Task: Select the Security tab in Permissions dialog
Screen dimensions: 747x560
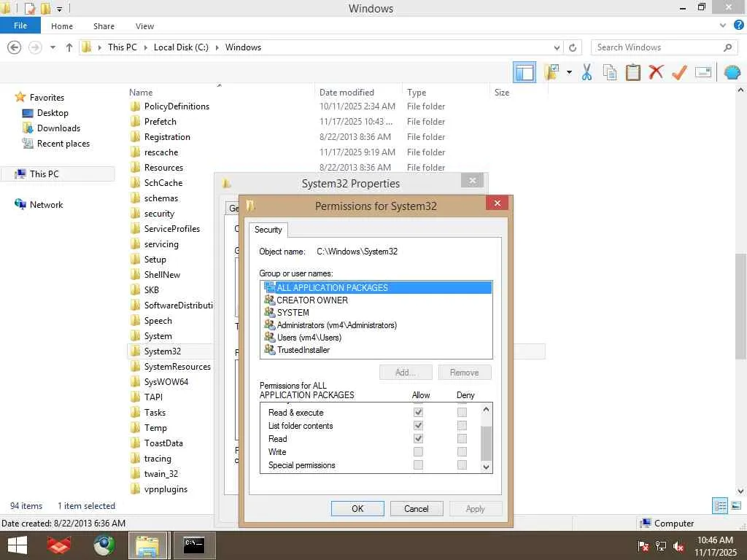Action: coord(268,230)
